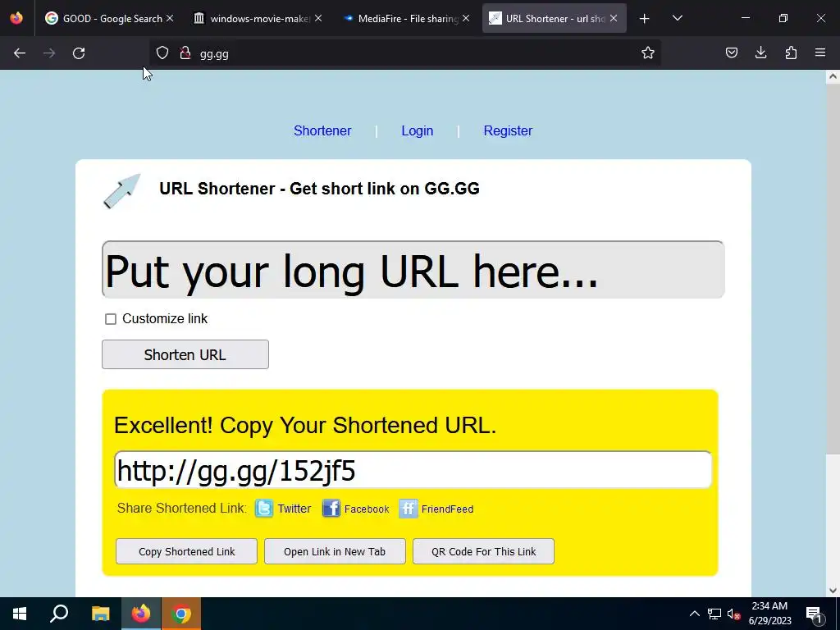
Task: Click the Twitter text link
Action: [x=294, y=509]
